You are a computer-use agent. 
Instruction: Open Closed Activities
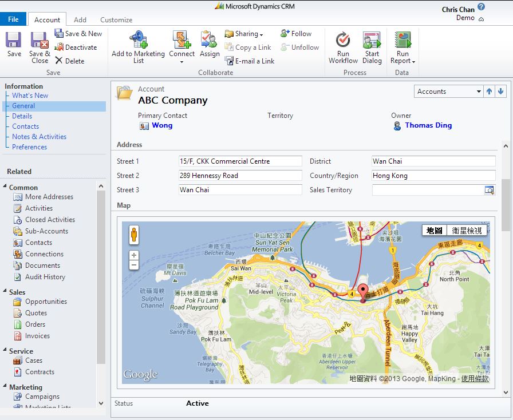click(x=44, y=220)
